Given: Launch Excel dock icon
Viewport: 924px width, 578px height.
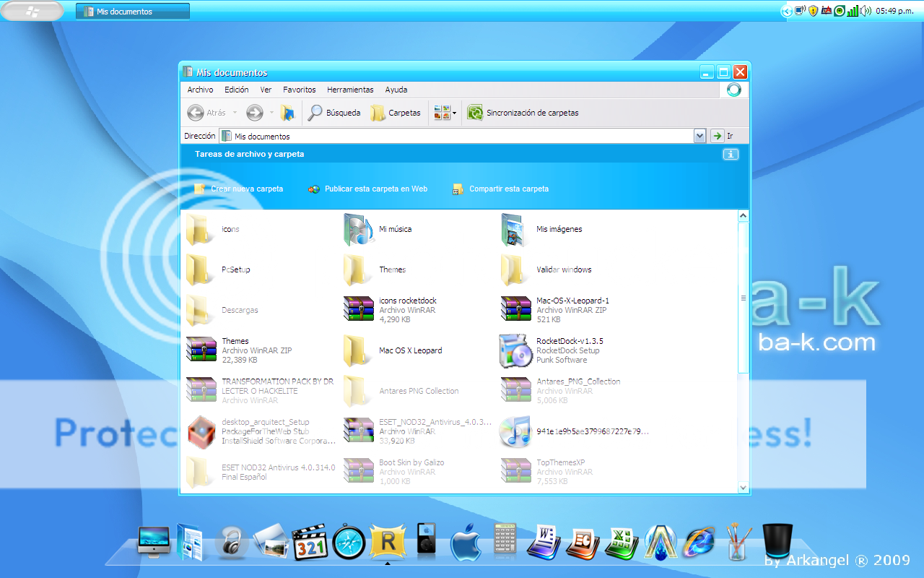Looking at the screenshot, I should 622,543.
